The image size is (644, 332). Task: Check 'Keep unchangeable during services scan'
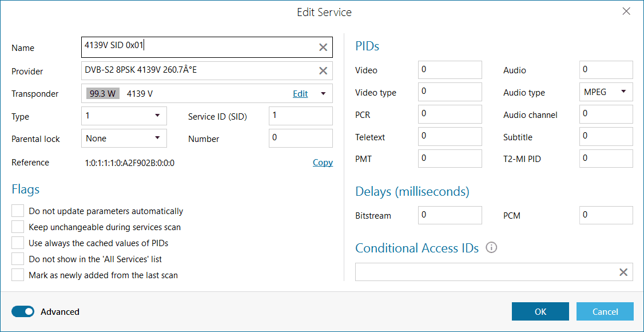18,227
